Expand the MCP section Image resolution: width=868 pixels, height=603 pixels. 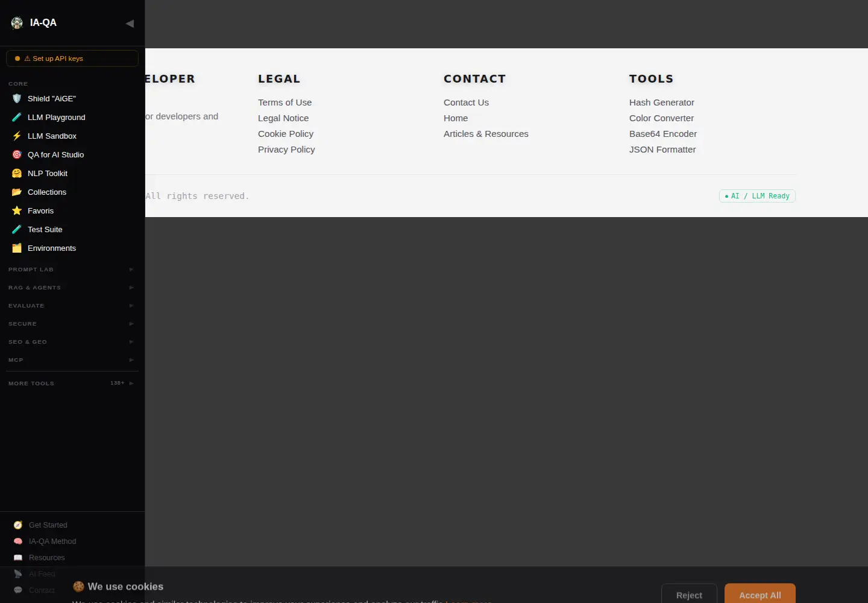point(71,360)
